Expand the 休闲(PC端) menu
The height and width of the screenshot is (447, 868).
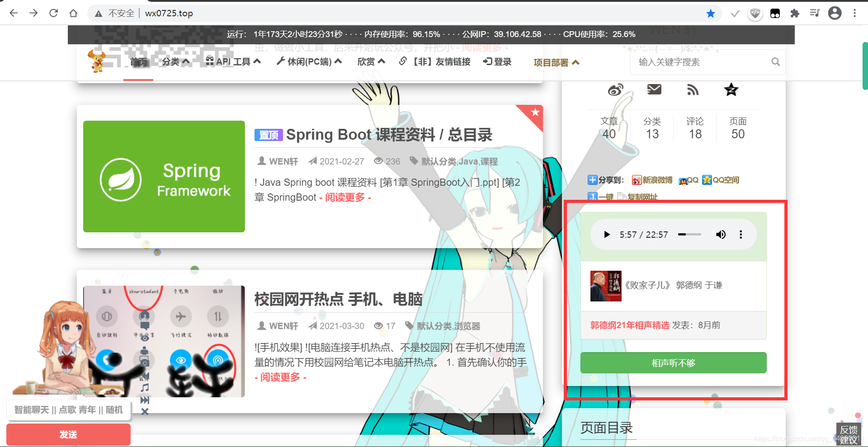309,61
